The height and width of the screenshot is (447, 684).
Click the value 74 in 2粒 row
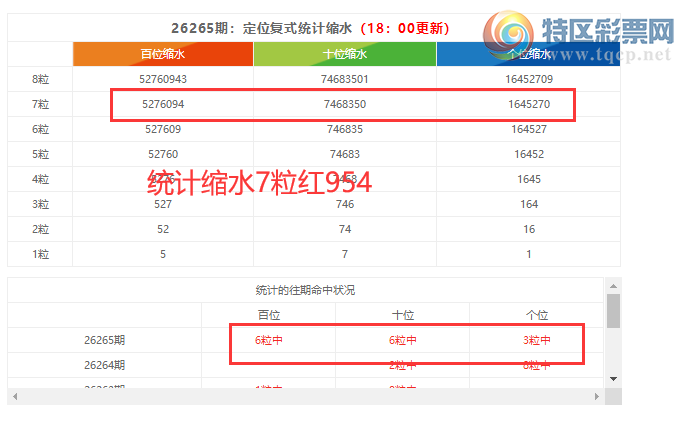click(345, 229)
